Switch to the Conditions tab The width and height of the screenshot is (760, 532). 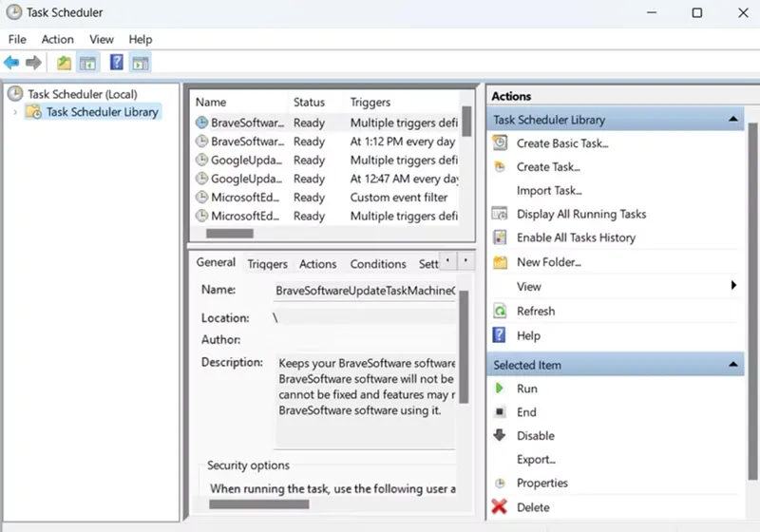pyautogui.click(x=377, y=264)
